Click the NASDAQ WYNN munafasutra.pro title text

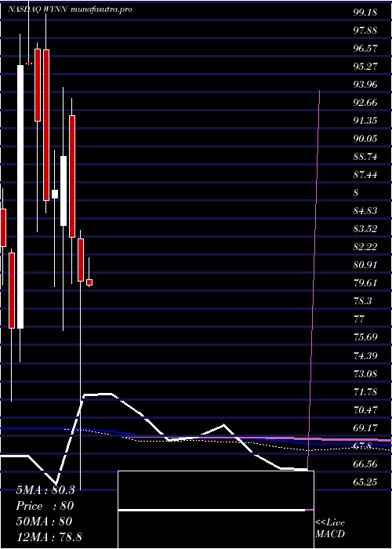click(70, 9)
